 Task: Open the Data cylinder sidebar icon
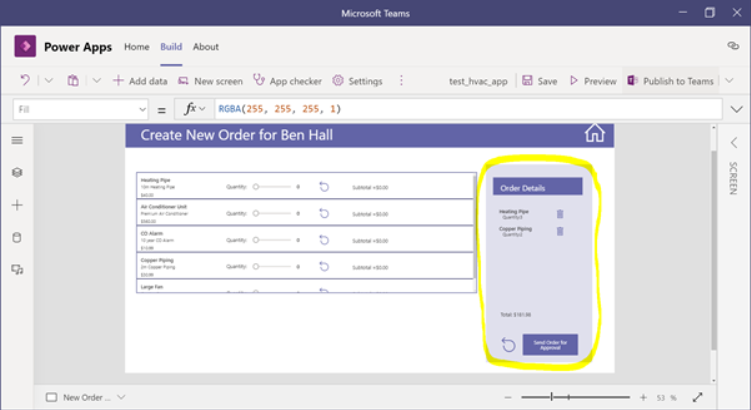(x=17, y=238)
